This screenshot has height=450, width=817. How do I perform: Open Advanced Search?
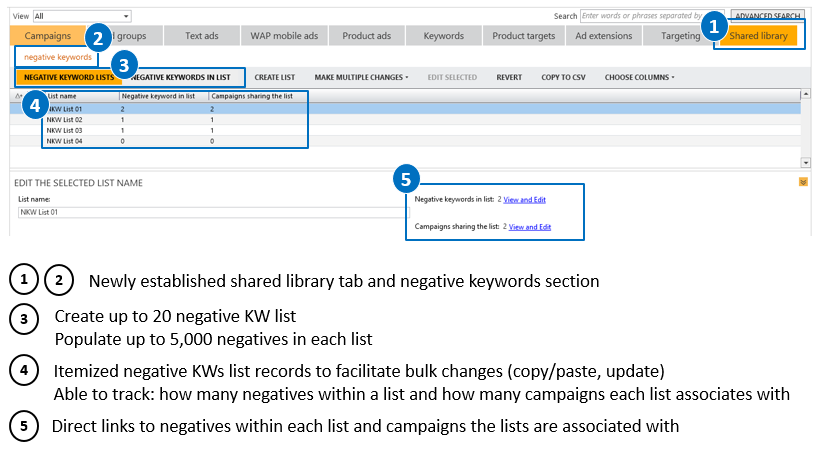(x=769, y=16)
